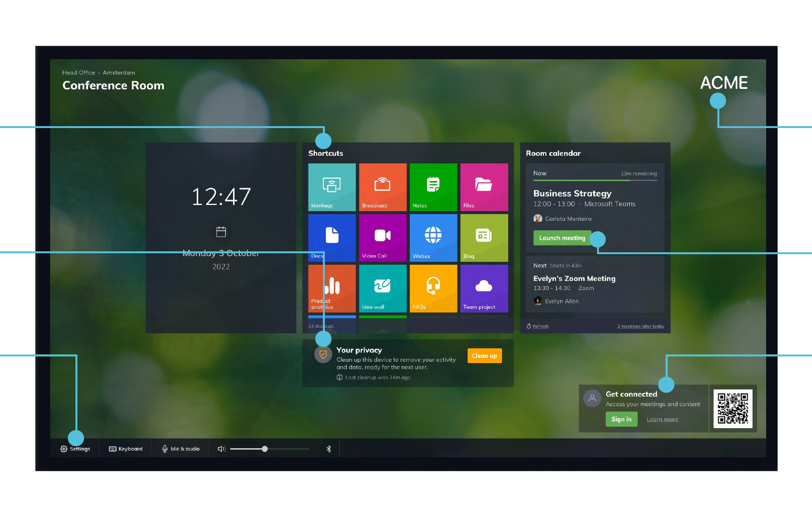Launch the Idea wall
Image resolution: width=812 pixels, height=517 pixels.
(x=382, y=288)
